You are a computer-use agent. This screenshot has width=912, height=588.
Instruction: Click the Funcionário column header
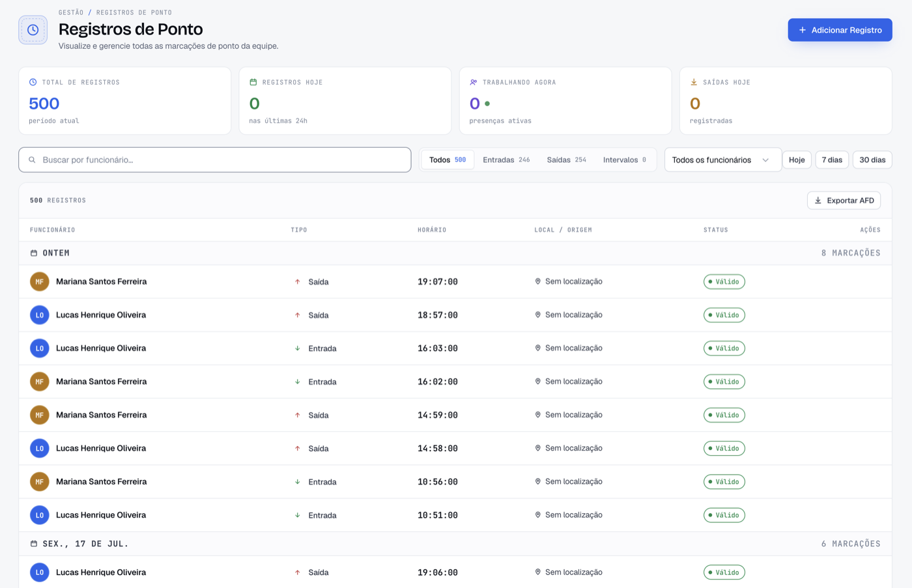pyautogui.click(x=52, y=230)
